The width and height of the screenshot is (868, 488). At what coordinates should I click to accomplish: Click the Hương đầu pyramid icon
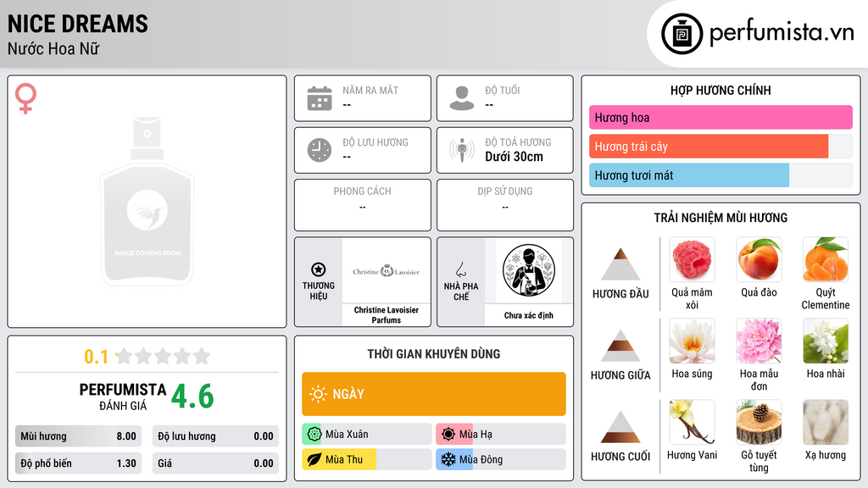620,264
